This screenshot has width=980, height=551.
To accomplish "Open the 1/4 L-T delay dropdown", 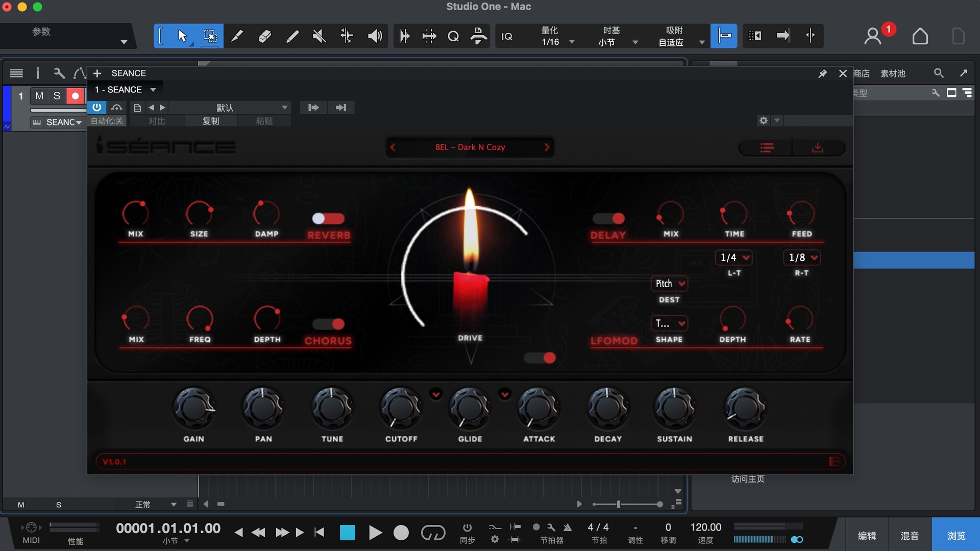I will click(x=734, y=258).
